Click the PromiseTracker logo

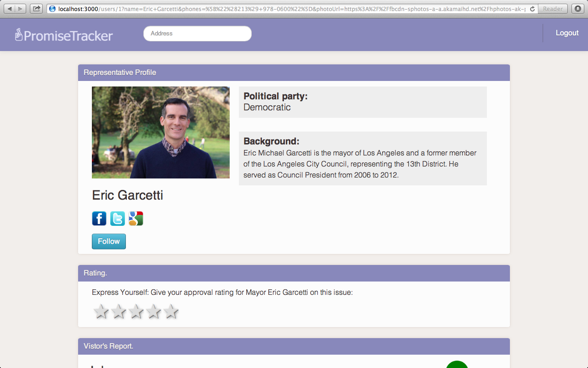(63, 35)
